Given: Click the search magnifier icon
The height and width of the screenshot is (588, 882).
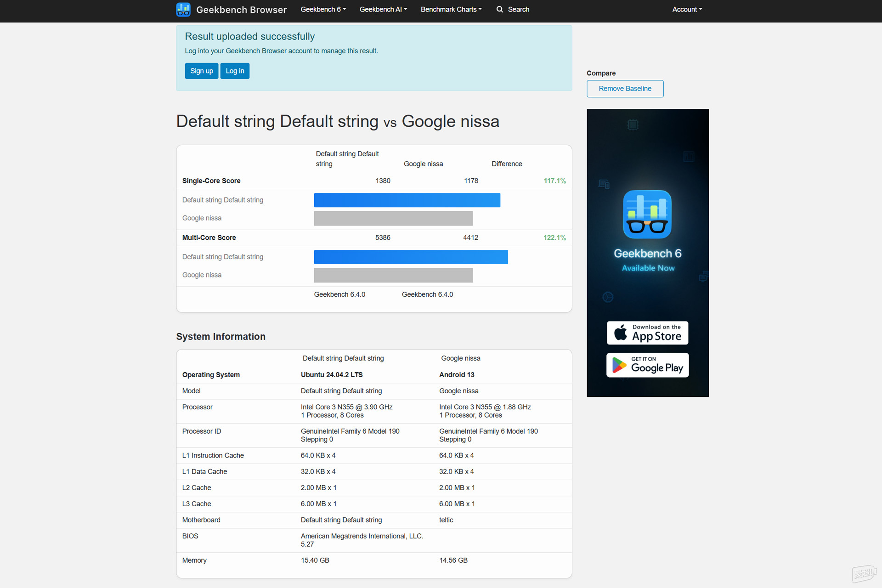Looking at the screenshot, I should click(500, 9).
